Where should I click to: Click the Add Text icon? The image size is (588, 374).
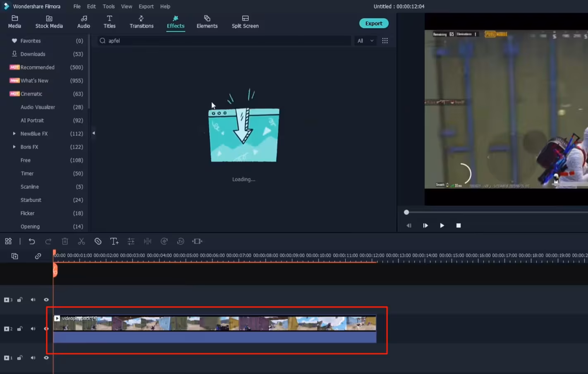[115, 241]
